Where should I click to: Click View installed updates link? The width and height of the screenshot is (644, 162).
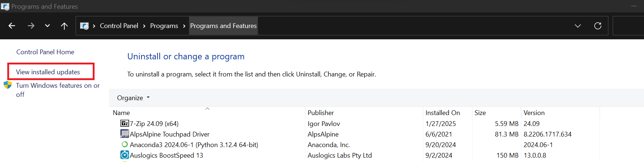click(48, 72)
